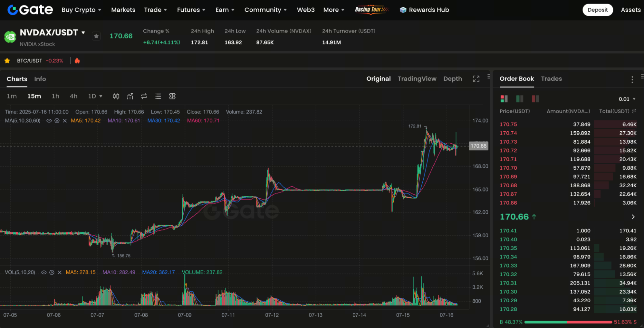Image resolution: width=644 pixels, height=328 pixels.
Task: Open MA indicator settings gear
Action: click(x=57, y=121)
